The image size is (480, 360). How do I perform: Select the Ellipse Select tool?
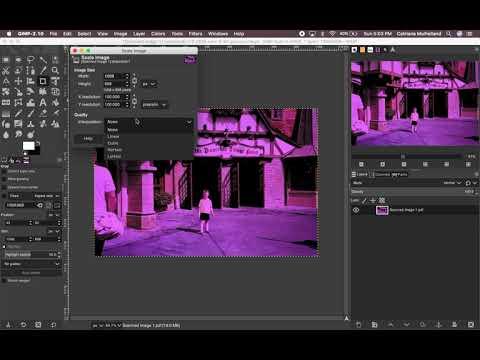[x=18, y=60]
